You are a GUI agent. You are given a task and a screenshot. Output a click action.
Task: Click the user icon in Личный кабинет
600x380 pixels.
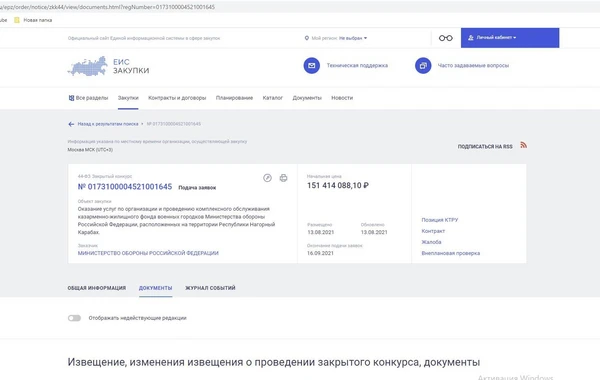coord(471,38)
